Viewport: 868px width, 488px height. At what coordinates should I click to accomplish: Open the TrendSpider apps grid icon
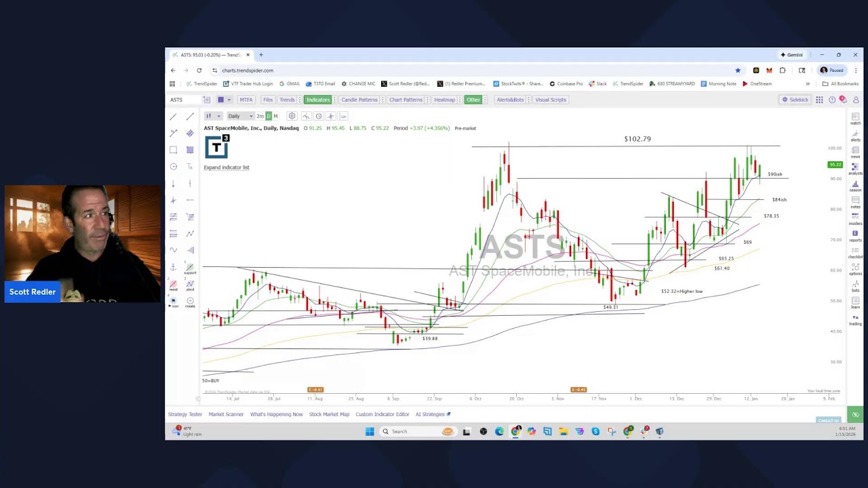point(819,100)
